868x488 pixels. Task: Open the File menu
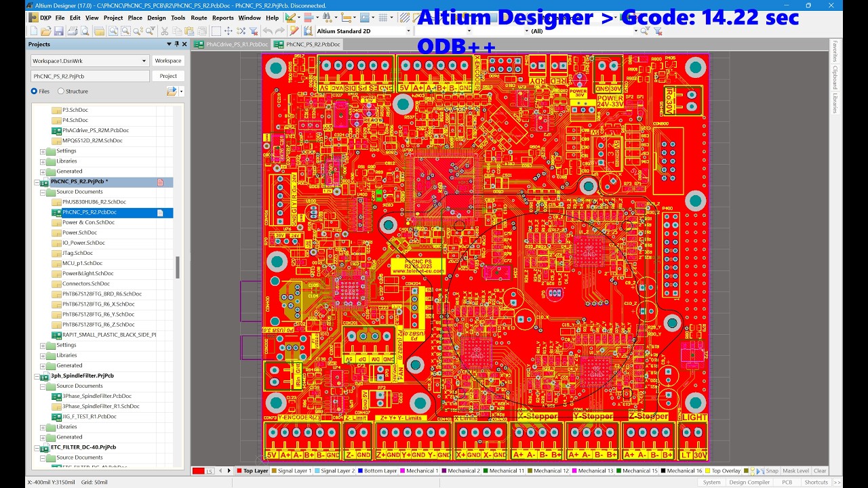pos(60,18)
